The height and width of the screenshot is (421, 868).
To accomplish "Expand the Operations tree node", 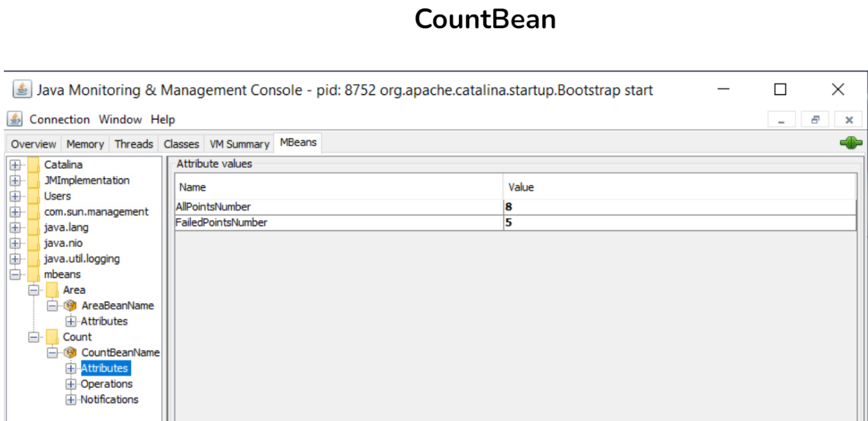I will 73,384.
